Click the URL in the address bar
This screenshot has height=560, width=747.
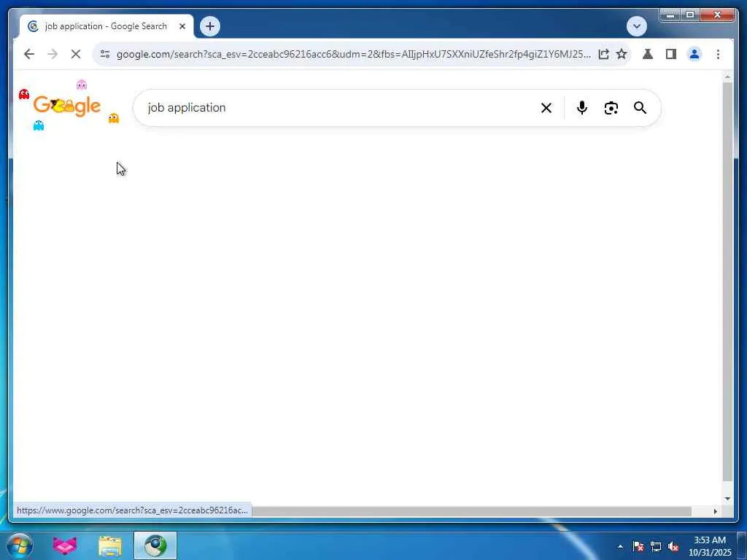point(354,54)
